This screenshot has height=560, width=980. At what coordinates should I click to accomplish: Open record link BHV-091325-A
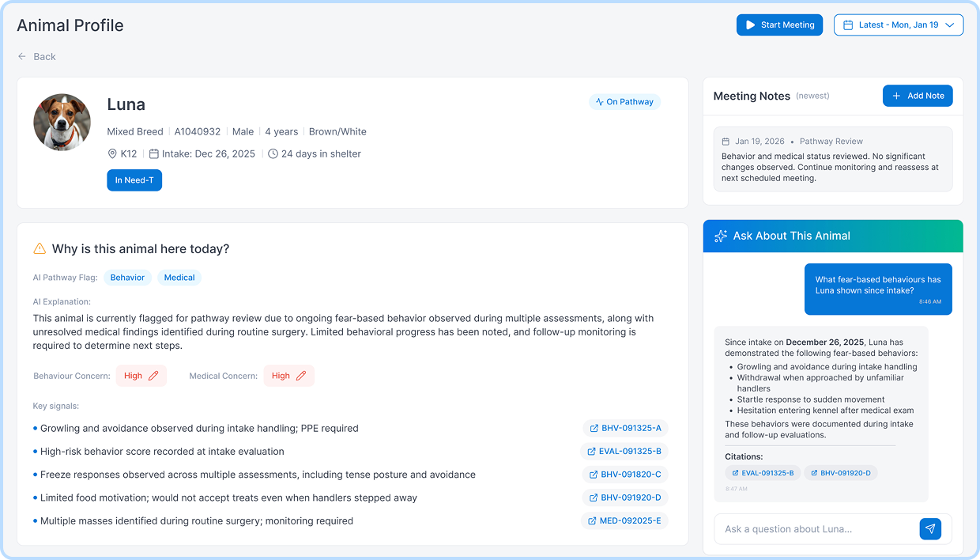click(625, 428)
